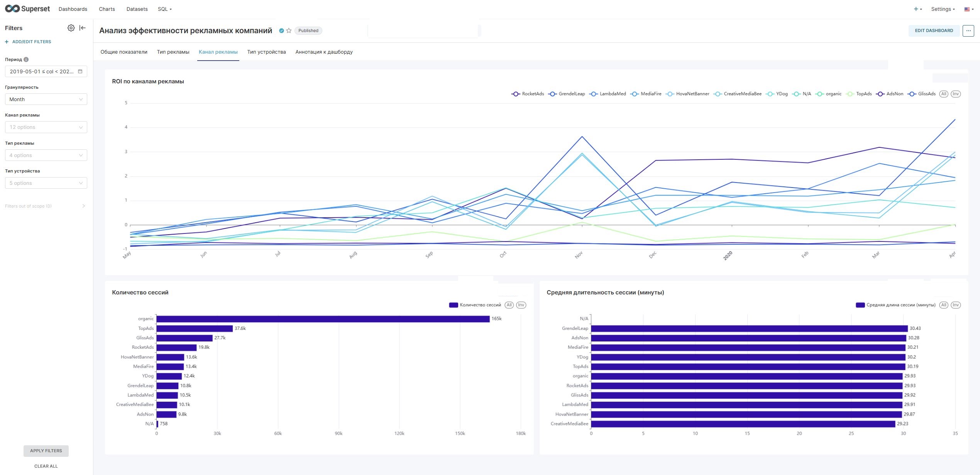This screenshot has width=980, height=475.
Task: Select All series in ROI chart legend
Action: coord(943,94)
